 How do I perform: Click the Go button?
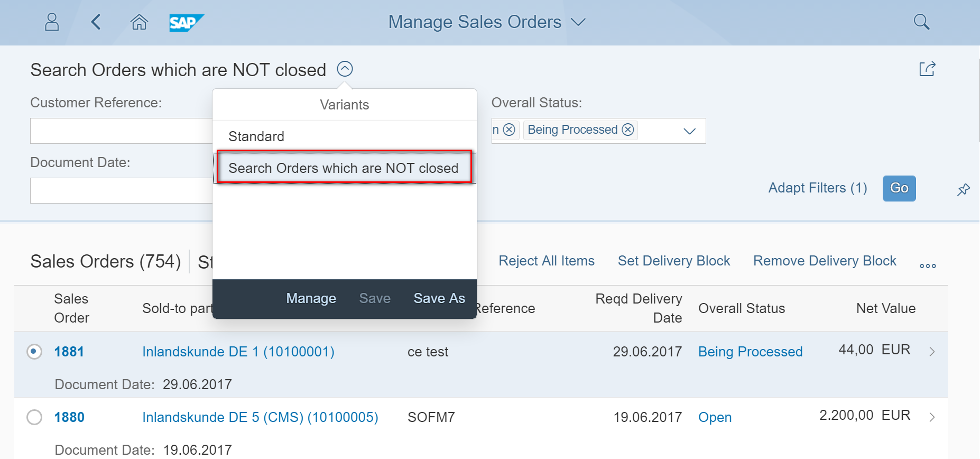(x=899, y=188)
